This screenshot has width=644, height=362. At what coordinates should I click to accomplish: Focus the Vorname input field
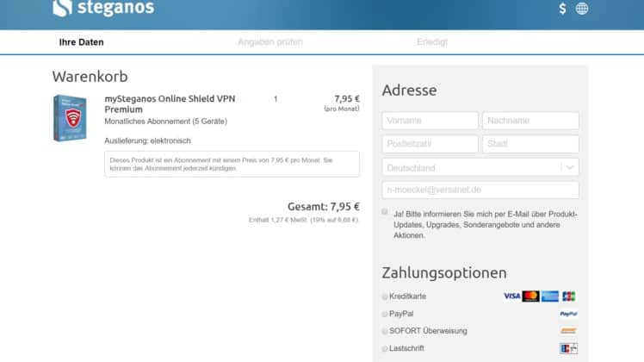click(430, 121)
